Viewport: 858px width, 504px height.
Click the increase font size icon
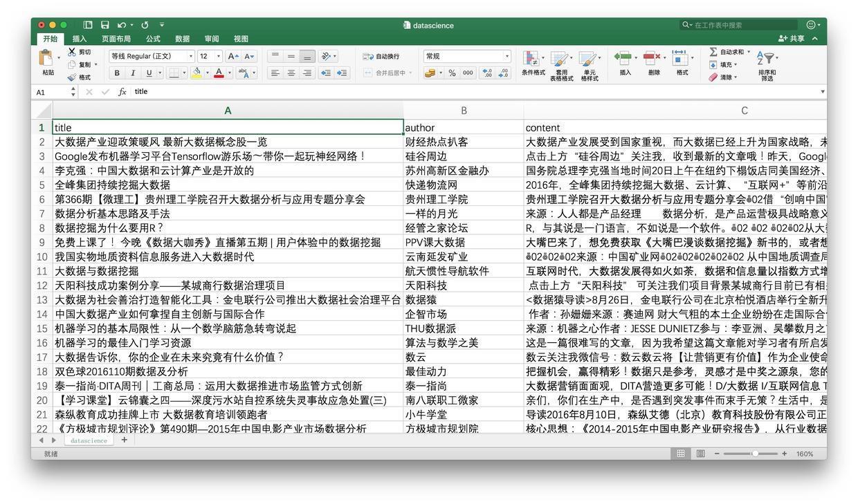point(233,56)
